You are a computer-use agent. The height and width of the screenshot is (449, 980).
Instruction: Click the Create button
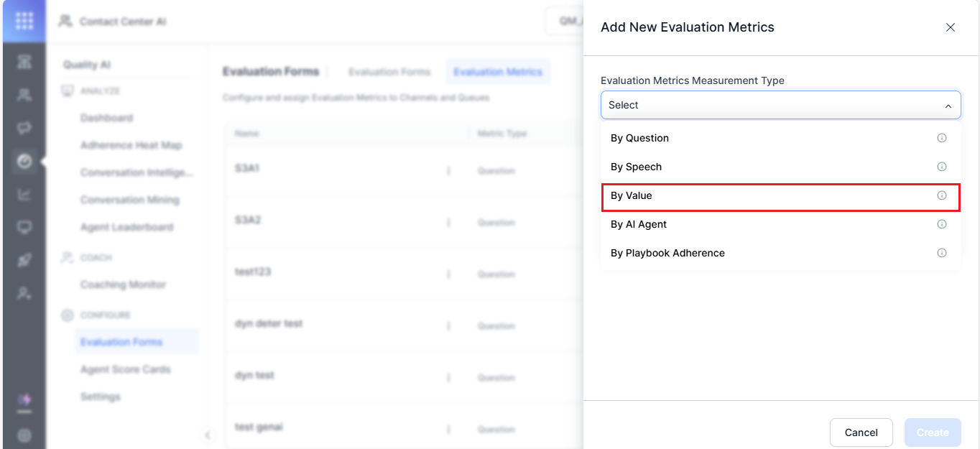point(933,432)
